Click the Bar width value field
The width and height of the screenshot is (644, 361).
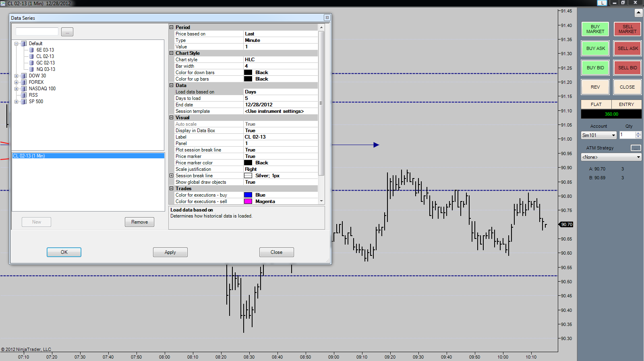281,66
